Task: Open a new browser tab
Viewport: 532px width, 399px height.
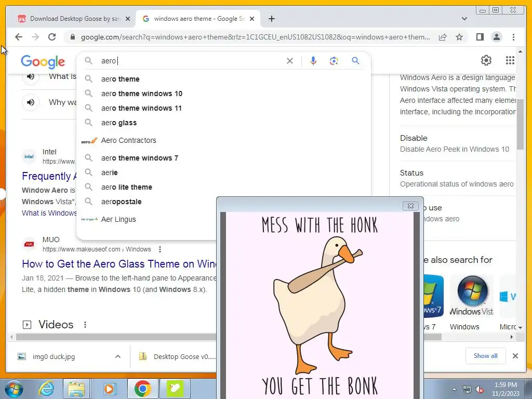Action: 271,19
